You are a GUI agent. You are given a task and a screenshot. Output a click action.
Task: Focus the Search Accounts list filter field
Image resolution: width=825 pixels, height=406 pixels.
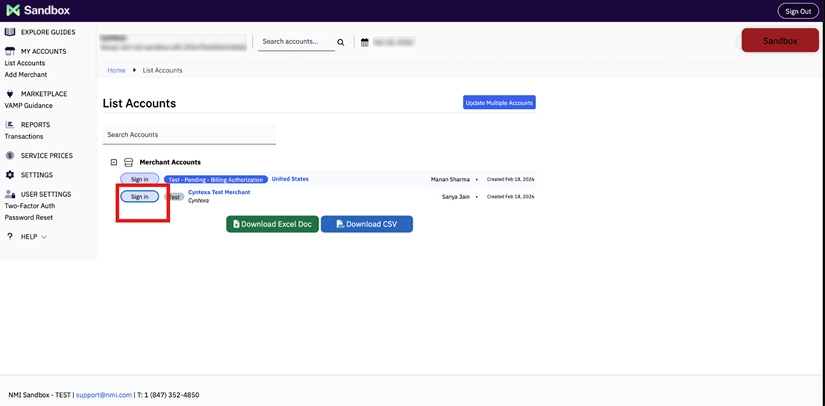(189, 135)
